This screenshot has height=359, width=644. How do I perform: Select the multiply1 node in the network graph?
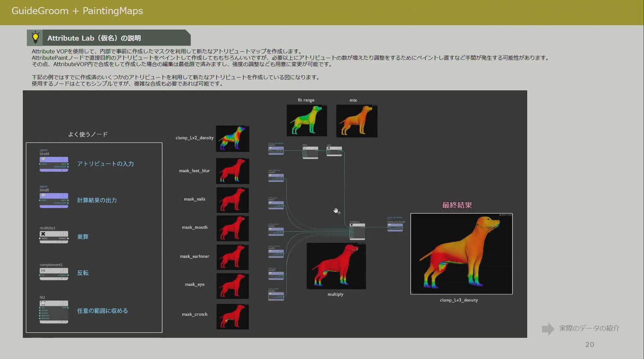click(x=357, y=231)
